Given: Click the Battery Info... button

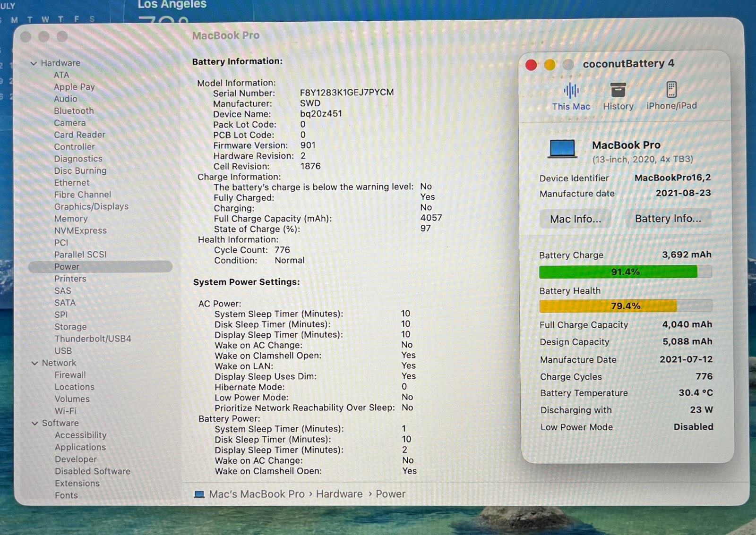Looking at the screenshot, I should coord(668,219).
